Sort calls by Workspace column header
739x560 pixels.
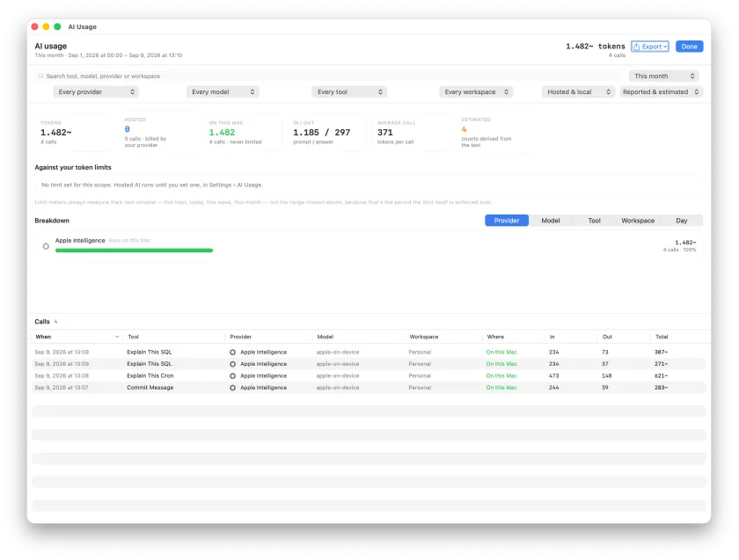[x=424, y=337]
